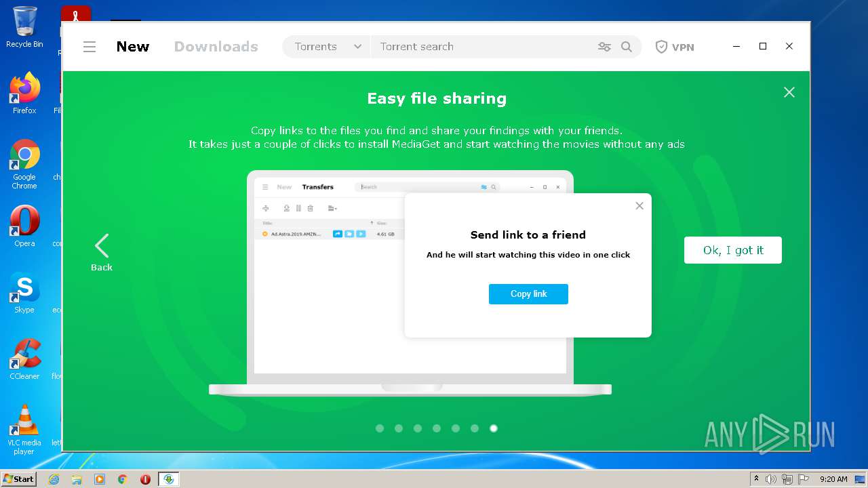Jump to the first tutorial slide dot
868x488 pixels.
(x=380, y=428)
